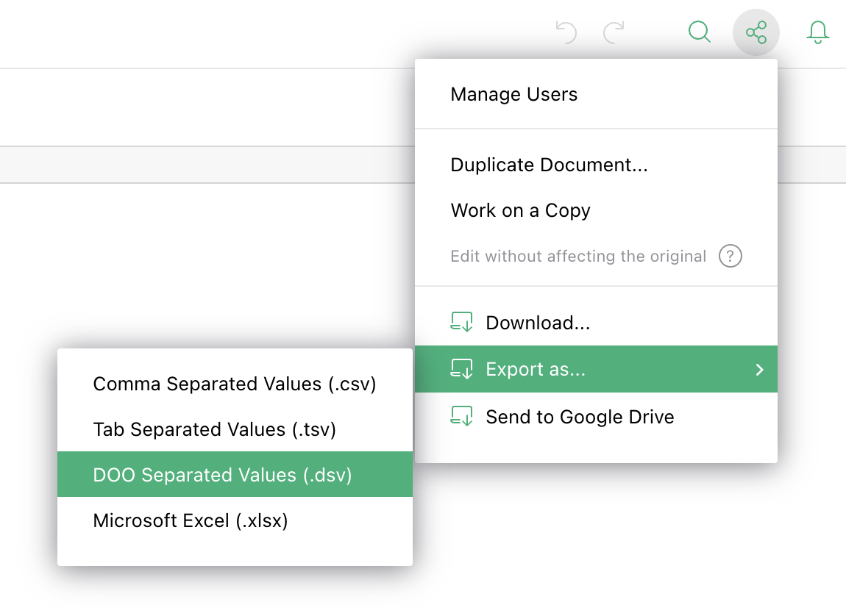
Task: Click the icon beside Send to Google Drive
Action: pos(463,416)
